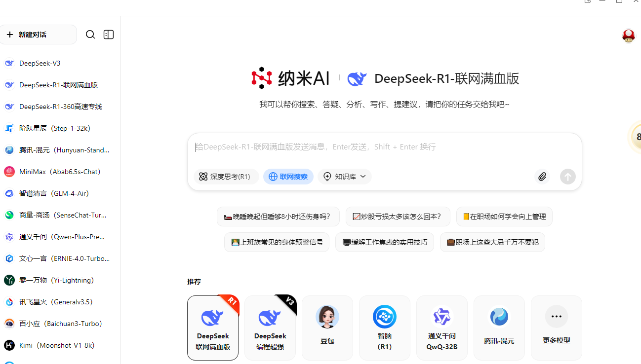Click the mushroom user avatar
This screenshot has height=364, width=641.
point(628,36)
